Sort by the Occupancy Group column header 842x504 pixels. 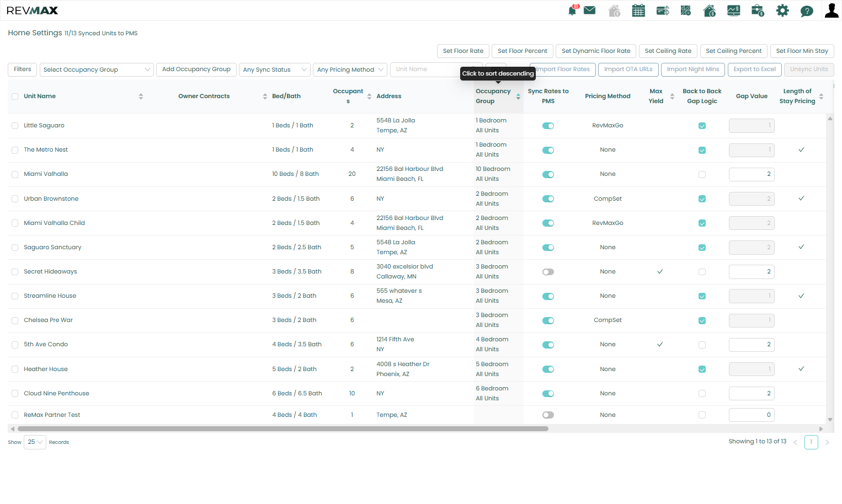click(x=498, y=96)
